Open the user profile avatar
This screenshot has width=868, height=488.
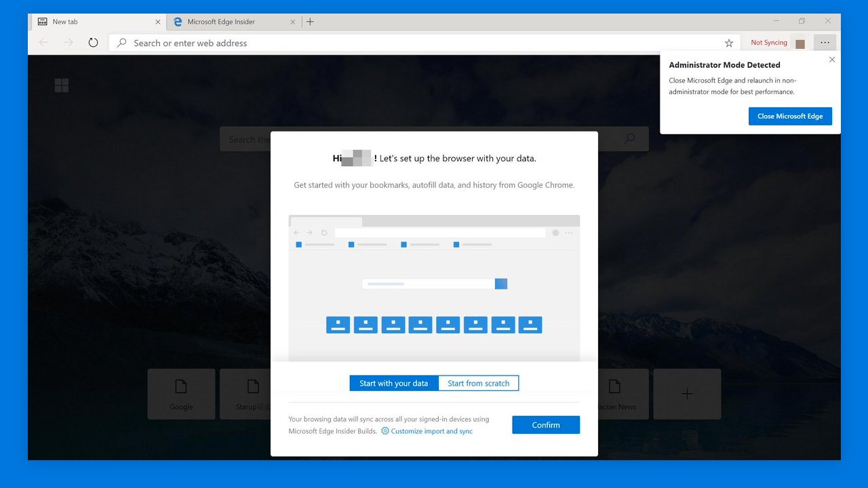800,43
